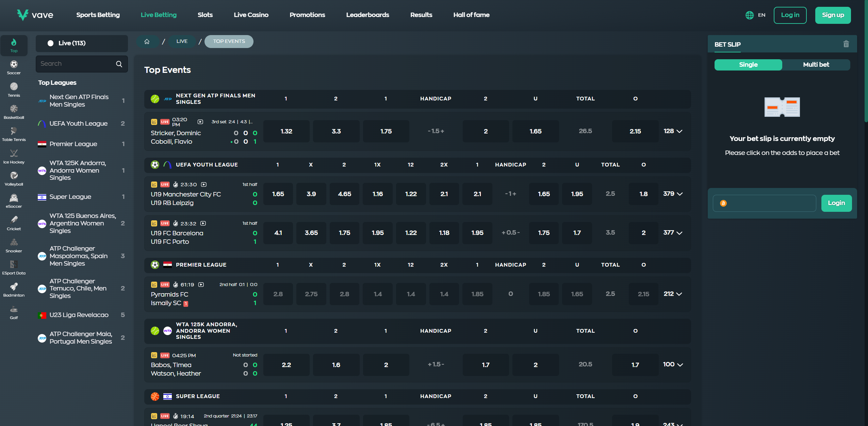Open ATP Challenger Maspalomas league

[x=82, y=256]
